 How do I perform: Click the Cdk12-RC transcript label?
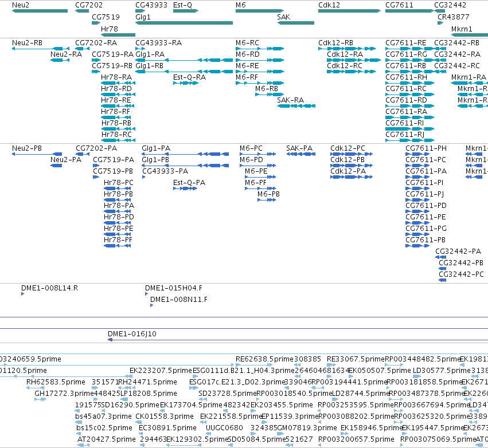click(345, 66)
